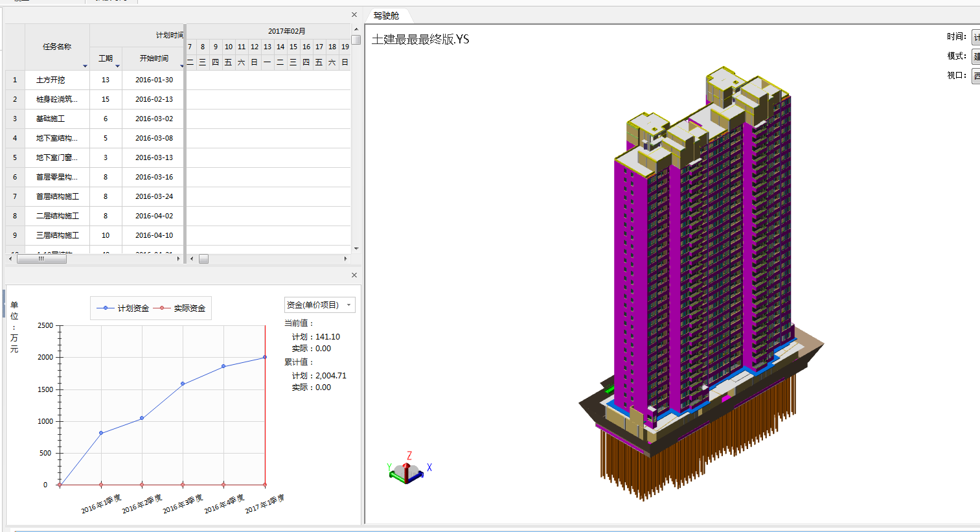Click the start date 2016-04-10 cell
The width and height of the screenshot is (980, 532).
click(x=154, y=235)
